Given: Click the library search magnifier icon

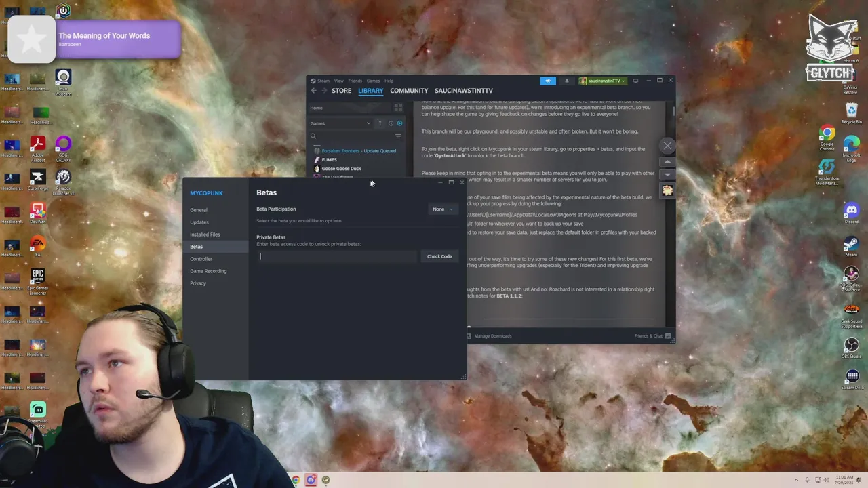Looking at the screenshot, I should pyautogui.click(x=313, y=136).
